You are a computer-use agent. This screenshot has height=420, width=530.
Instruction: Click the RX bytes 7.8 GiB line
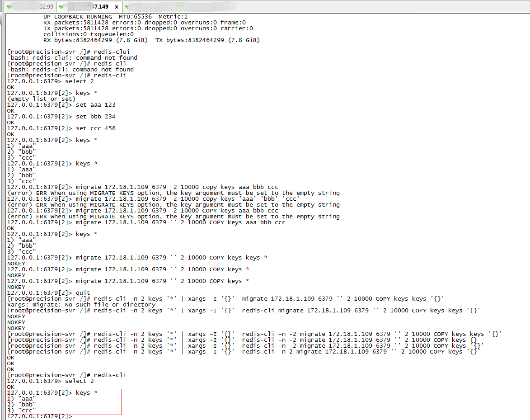(x=151, y=40)
